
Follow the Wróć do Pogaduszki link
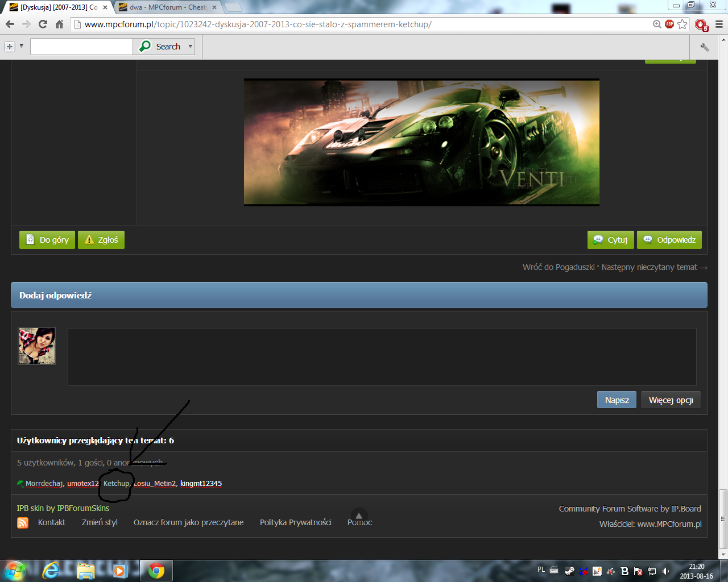click(559, 267)
